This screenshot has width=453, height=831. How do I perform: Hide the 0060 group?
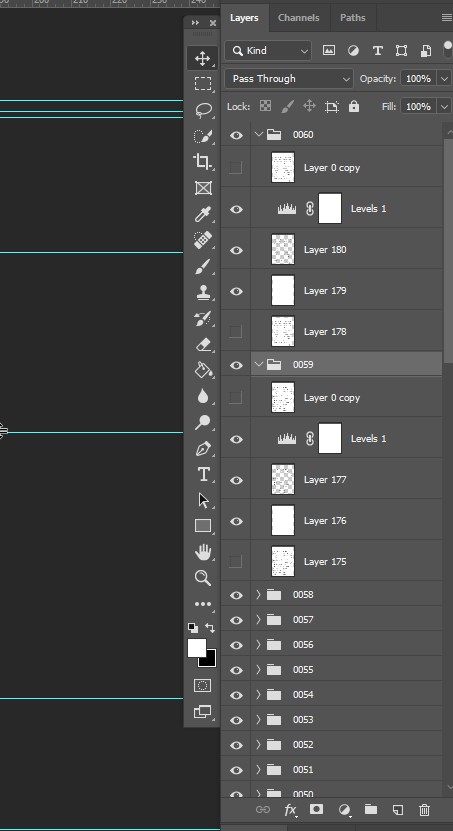tap(236, 135)
